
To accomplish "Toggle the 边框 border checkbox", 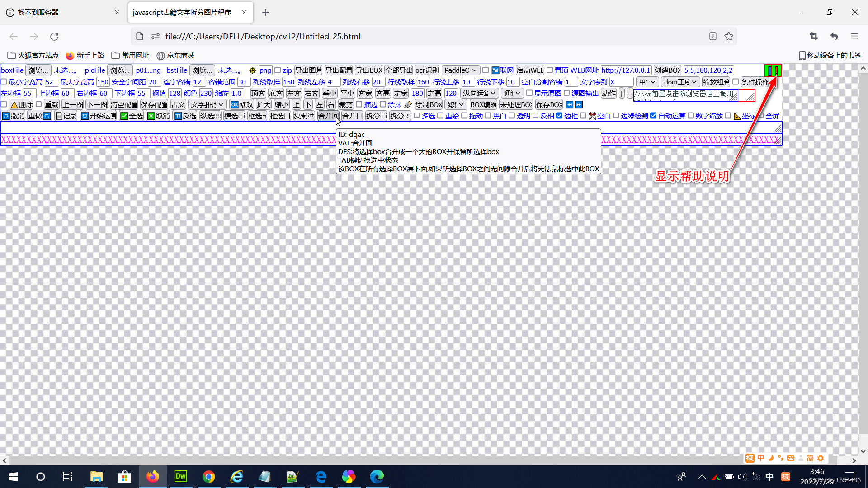I will (559, 116).
